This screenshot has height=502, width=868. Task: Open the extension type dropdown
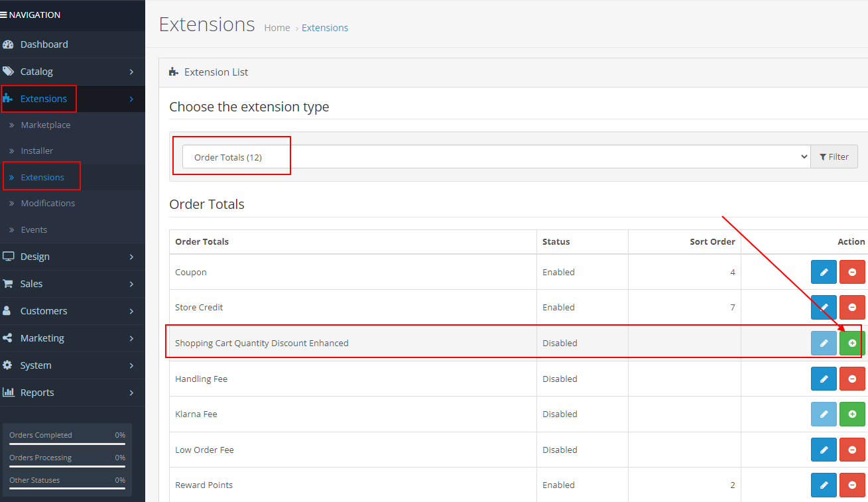[495, 157]
